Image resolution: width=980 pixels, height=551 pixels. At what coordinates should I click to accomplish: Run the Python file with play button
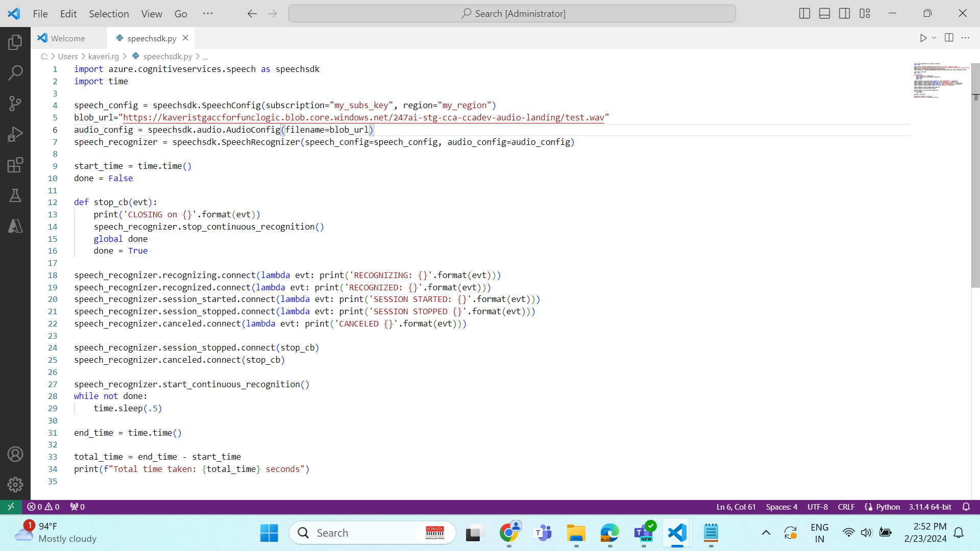click(x=923, y=38)
